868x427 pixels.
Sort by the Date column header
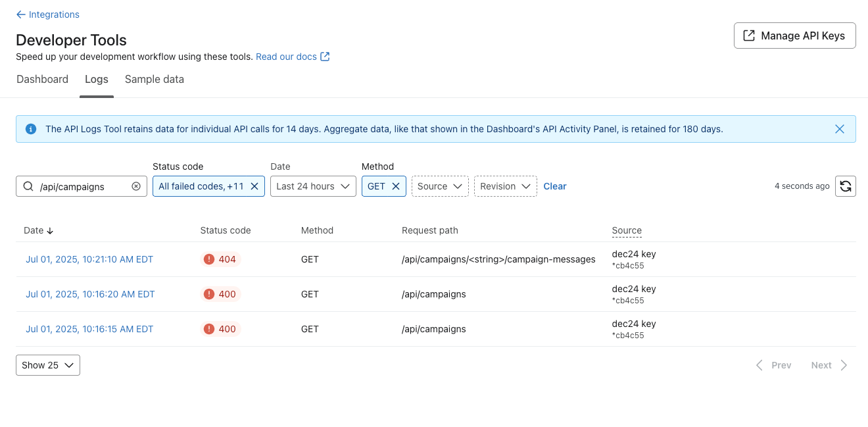click(x=39, y=230)
